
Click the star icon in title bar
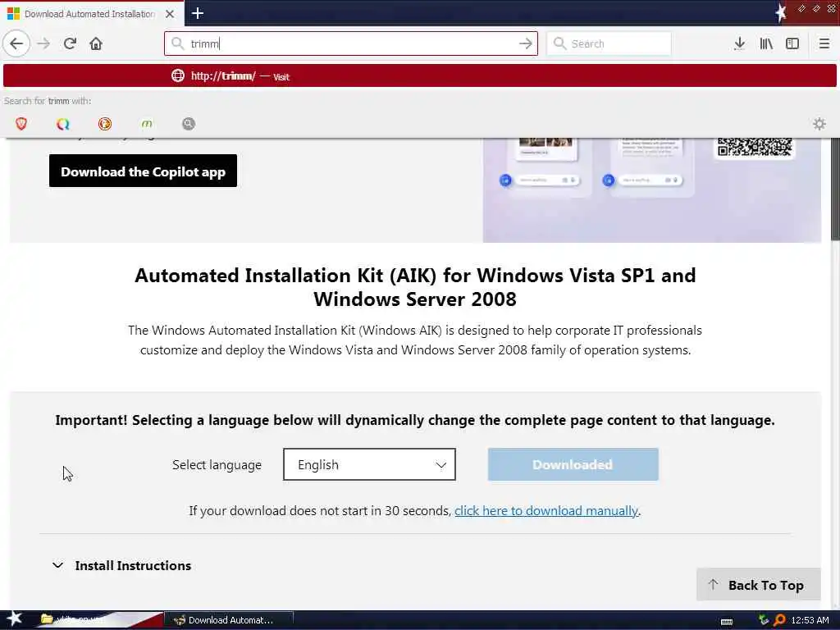coord(781,13)
